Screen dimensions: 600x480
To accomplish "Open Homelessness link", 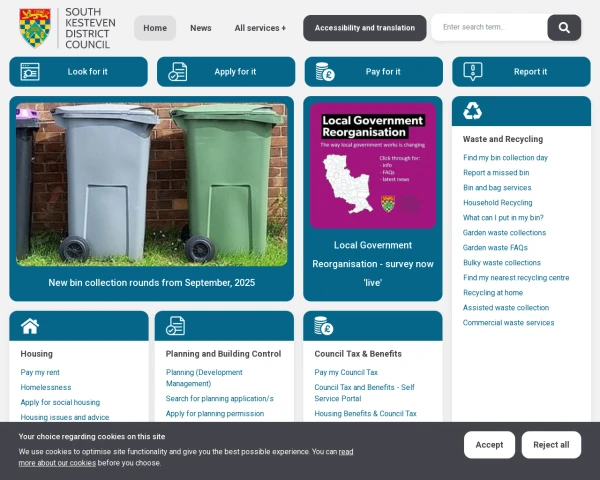I will point(46,387).
